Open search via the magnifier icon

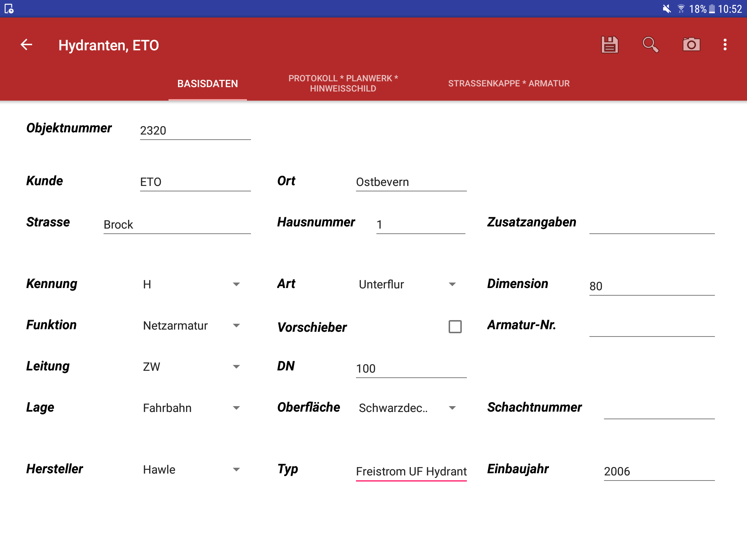(x=650, y=45)
